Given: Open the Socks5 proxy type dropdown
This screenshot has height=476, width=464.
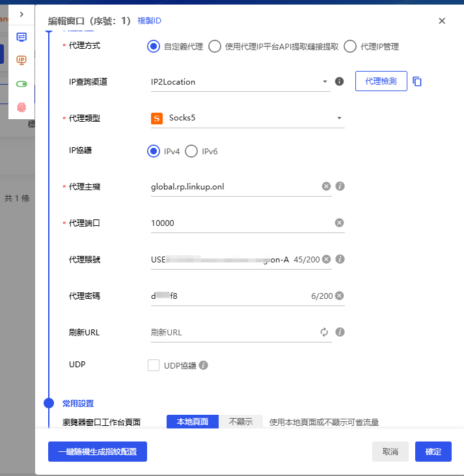Looking at the screenshot, I should click(x=248, y=118).
